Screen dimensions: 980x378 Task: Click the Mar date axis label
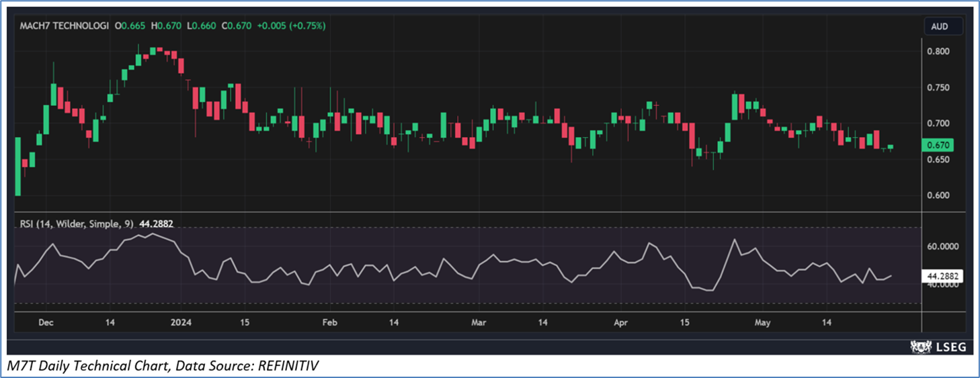coord(478,323)
